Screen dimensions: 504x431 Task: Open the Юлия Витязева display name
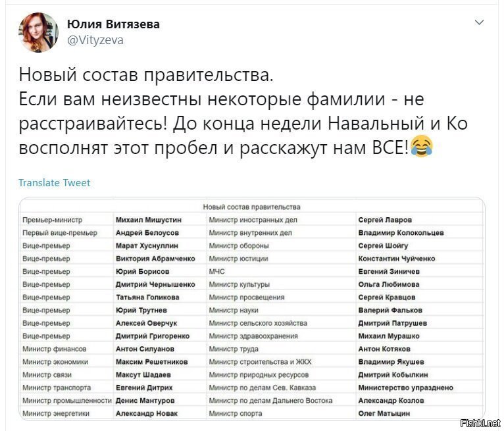tap(113, 24)
